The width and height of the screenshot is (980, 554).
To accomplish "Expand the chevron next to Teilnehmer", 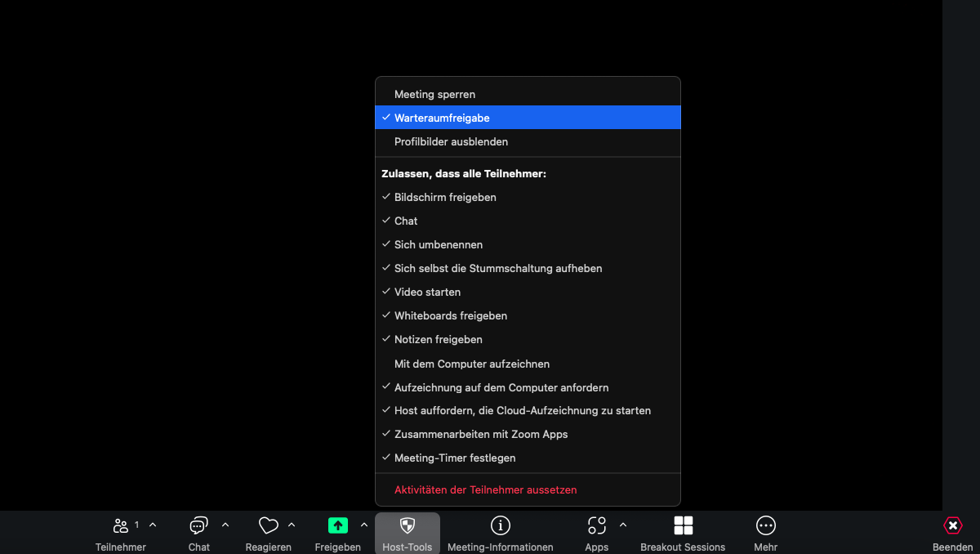I will 153,525.
